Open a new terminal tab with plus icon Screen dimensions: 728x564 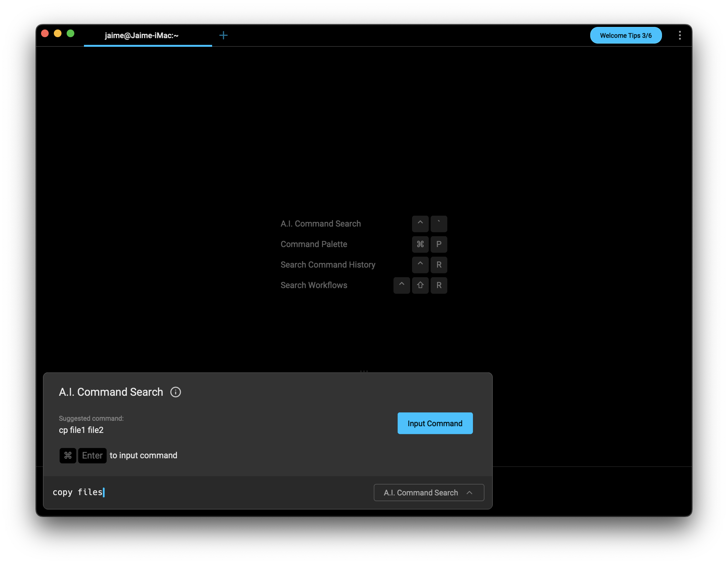click(x=223, y=35)
